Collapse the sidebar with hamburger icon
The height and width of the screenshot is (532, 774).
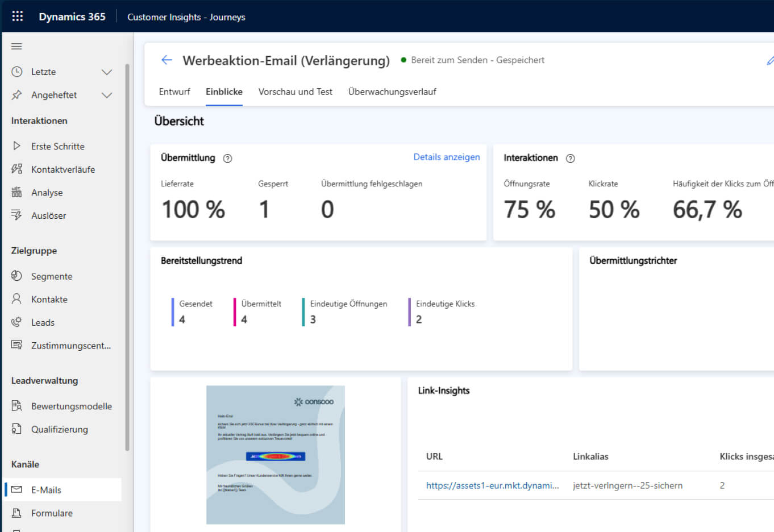(x=16, y=47)
